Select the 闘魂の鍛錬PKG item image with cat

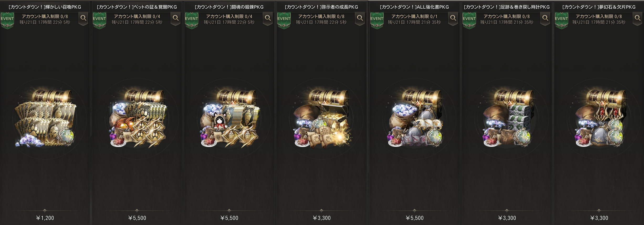tap(230, 118)
